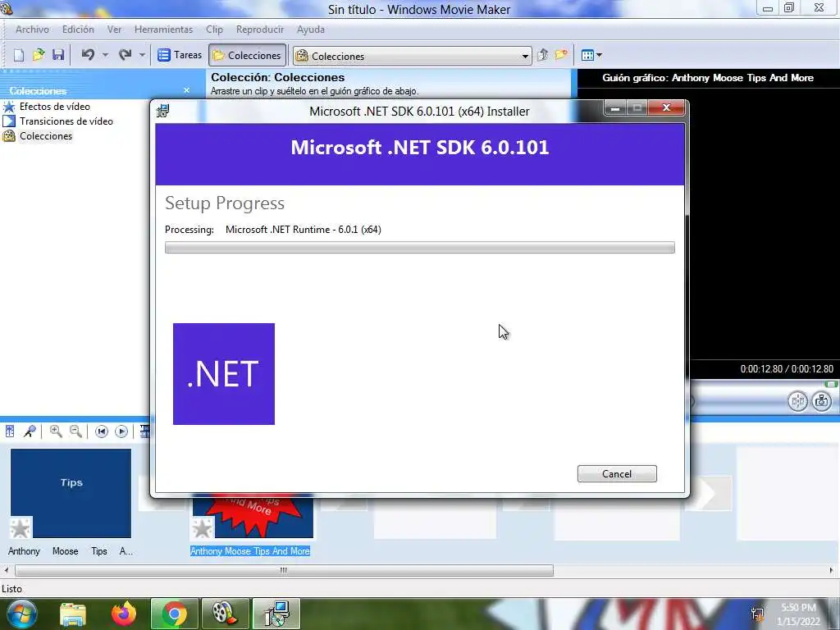
Task: Undo the last action in Movie Maker
Action: (x=89, y=55)
